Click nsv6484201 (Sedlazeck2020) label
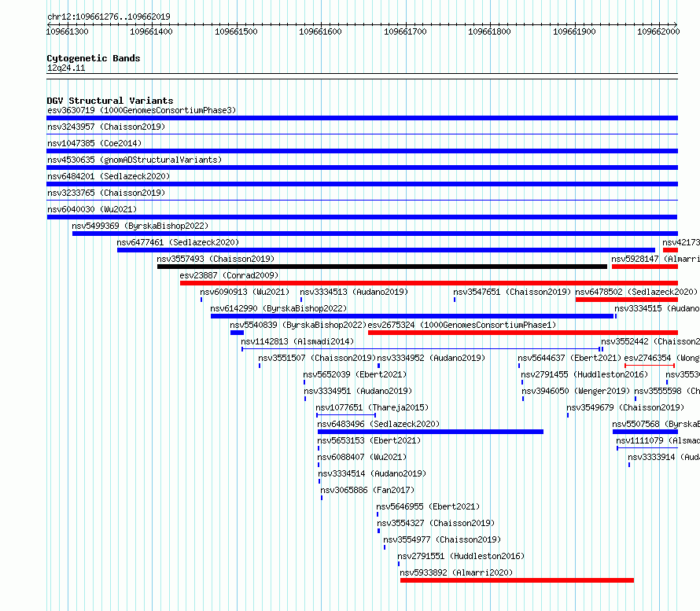The width and height of the screenshot is (700, 611). pos(109,176)
